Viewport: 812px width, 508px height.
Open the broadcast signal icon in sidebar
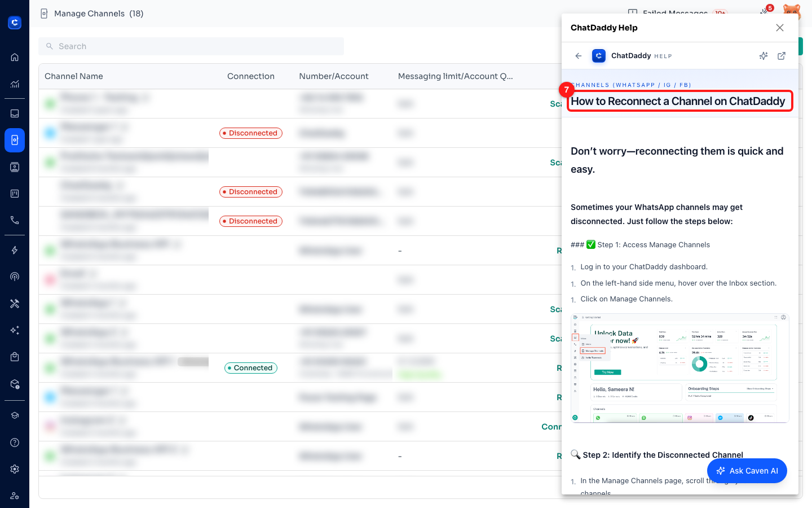tap(15, 277)
